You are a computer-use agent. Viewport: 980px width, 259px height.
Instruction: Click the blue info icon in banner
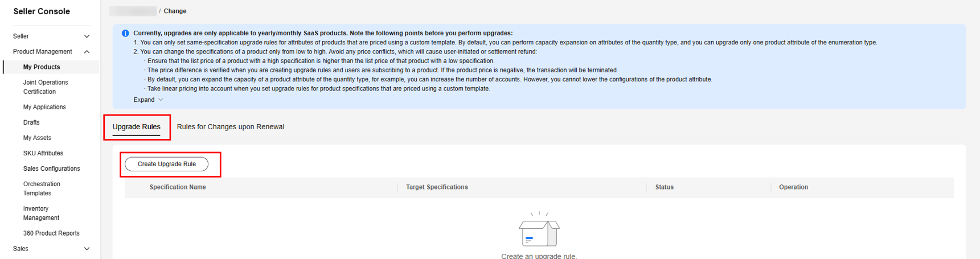coord(125,34)
